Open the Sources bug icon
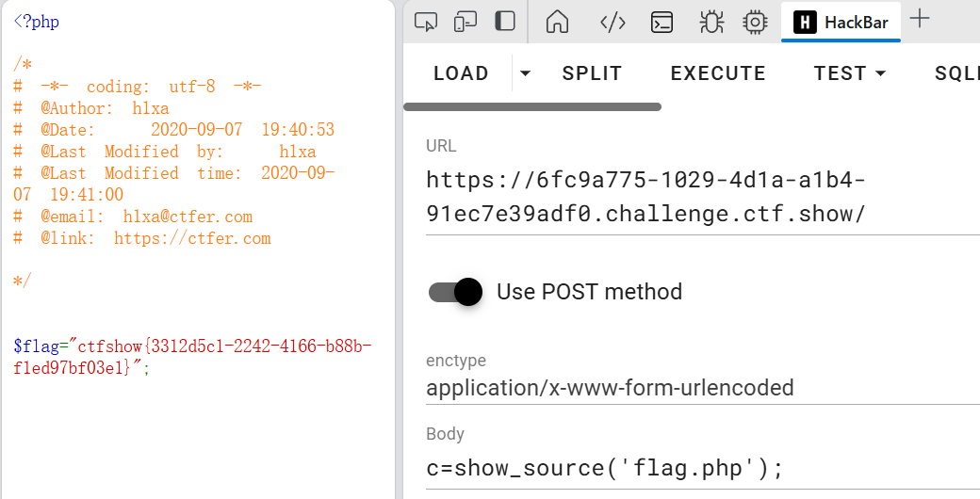 pyautogui.click(x=710, y=22)
